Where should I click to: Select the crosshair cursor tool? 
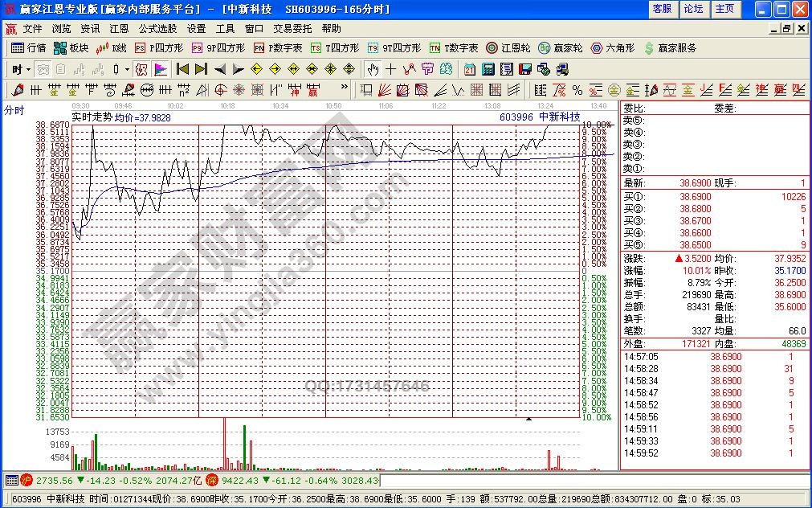[x=391, y=69]
